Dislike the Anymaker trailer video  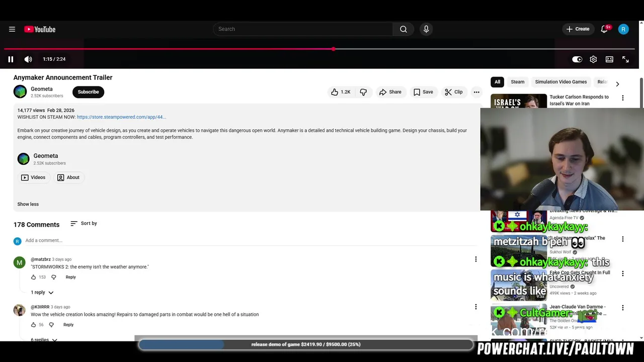point(363,92)
